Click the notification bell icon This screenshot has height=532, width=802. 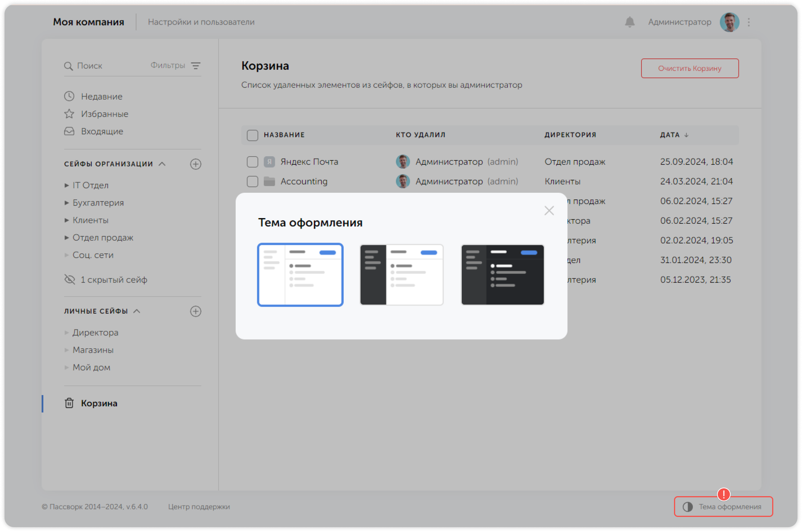click(x=629, y=22)
